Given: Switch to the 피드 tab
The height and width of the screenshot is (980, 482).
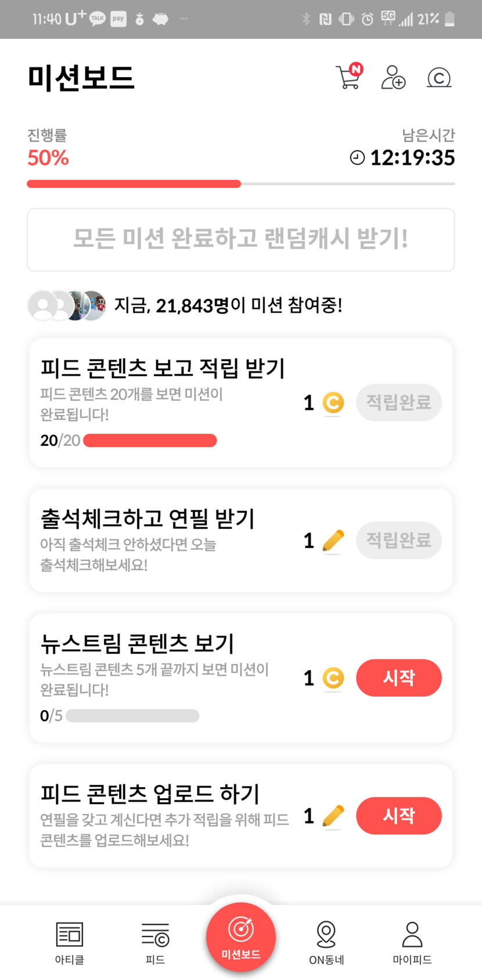Looking at the screenshot, I should pyautogui.click(x=155, y=942).
